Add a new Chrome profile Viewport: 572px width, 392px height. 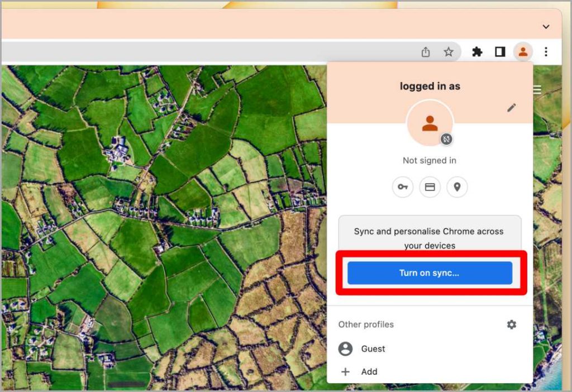[x=430, y=371]
